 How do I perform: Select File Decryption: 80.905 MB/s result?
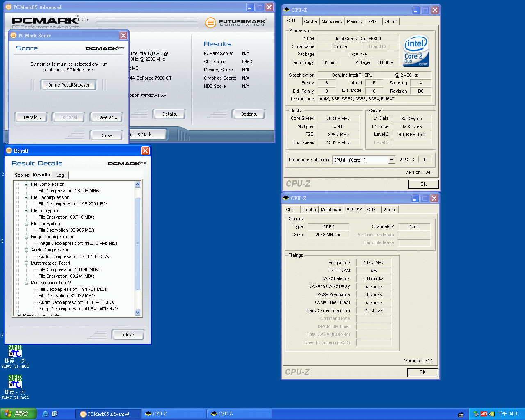coord(66,230)
